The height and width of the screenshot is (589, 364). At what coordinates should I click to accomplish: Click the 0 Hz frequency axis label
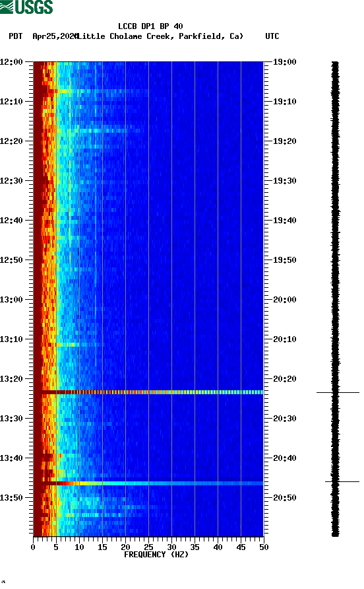click(33, 547)
